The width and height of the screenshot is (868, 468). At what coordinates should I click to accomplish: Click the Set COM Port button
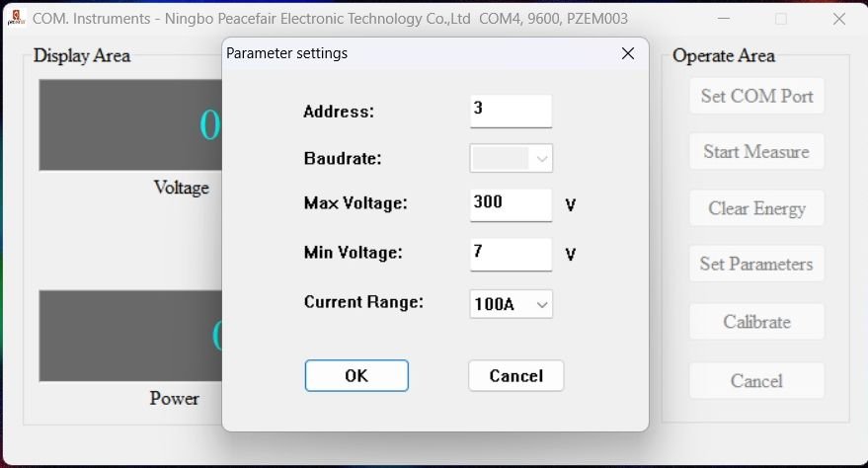click(756, 96)
